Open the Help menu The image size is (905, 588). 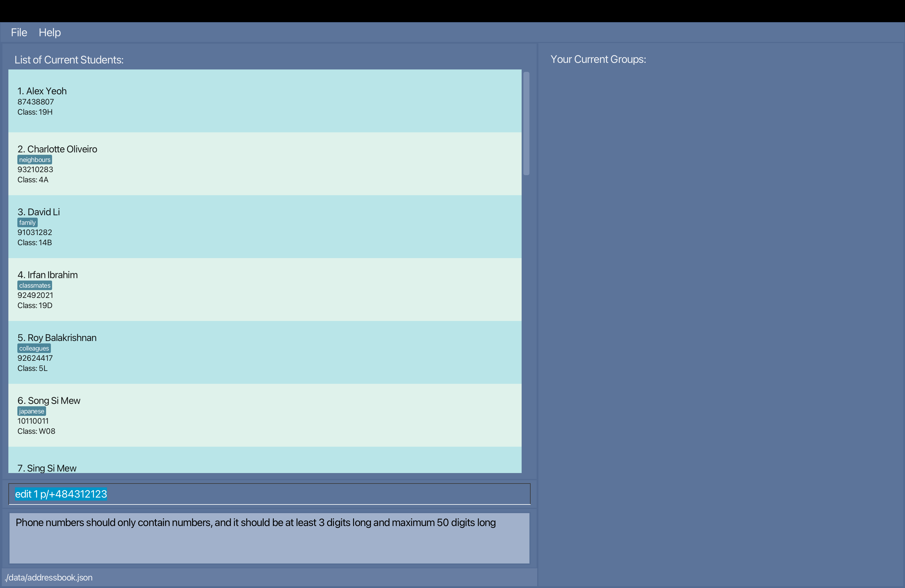[x=49, y=32]
